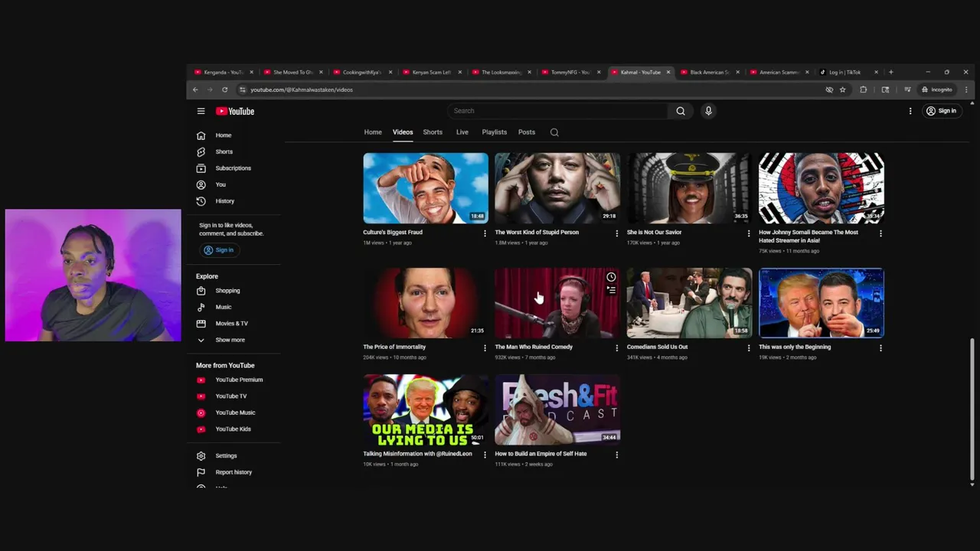Open YouTube settings three-dot menu in header
The width and height of the screenshot is (980, 551).
point(910,111)
